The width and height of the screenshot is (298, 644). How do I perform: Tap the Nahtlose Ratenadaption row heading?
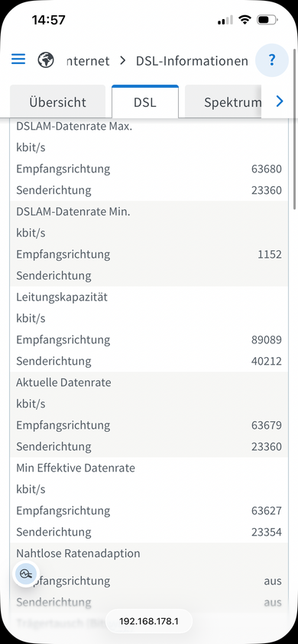[78, 553]
